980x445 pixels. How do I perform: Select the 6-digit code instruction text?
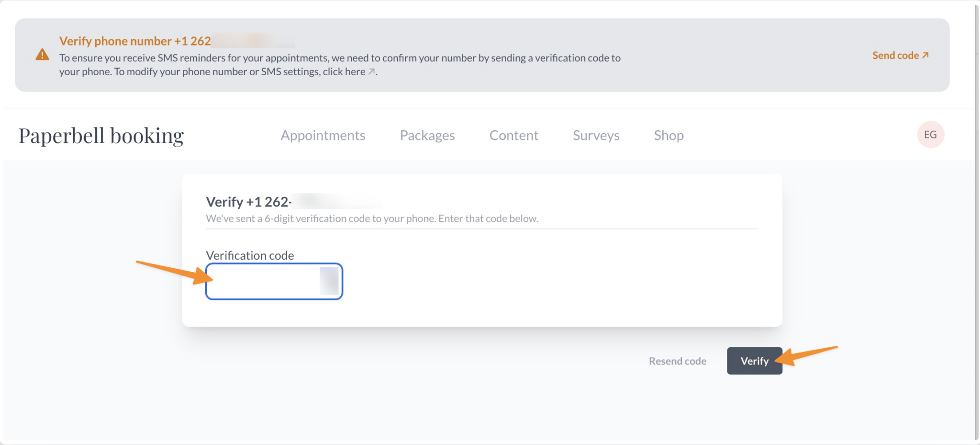[372, 218]
